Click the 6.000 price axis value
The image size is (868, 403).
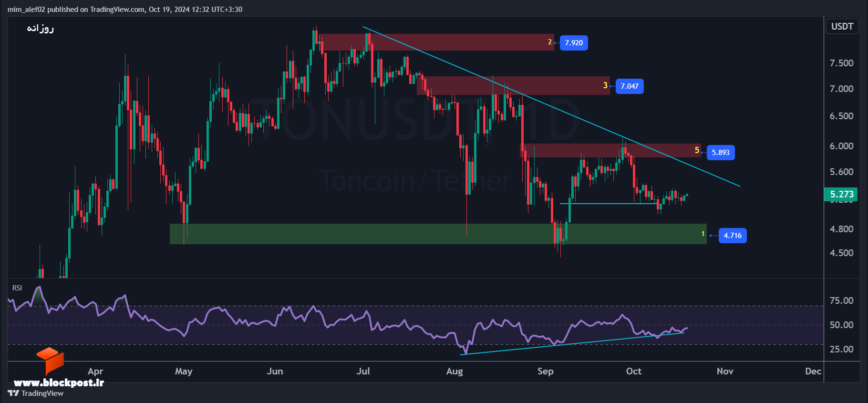[x=841, y=146]
